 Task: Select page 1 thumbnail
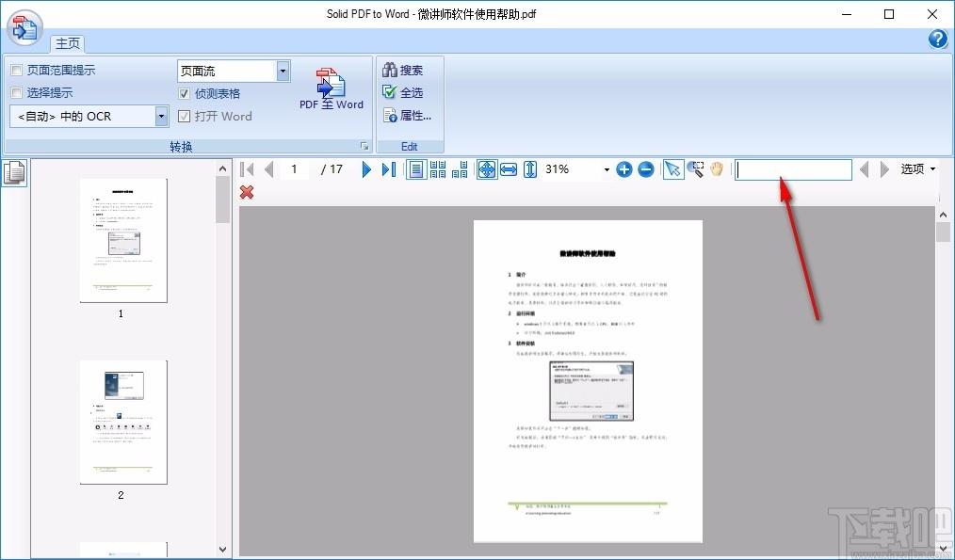123,240
